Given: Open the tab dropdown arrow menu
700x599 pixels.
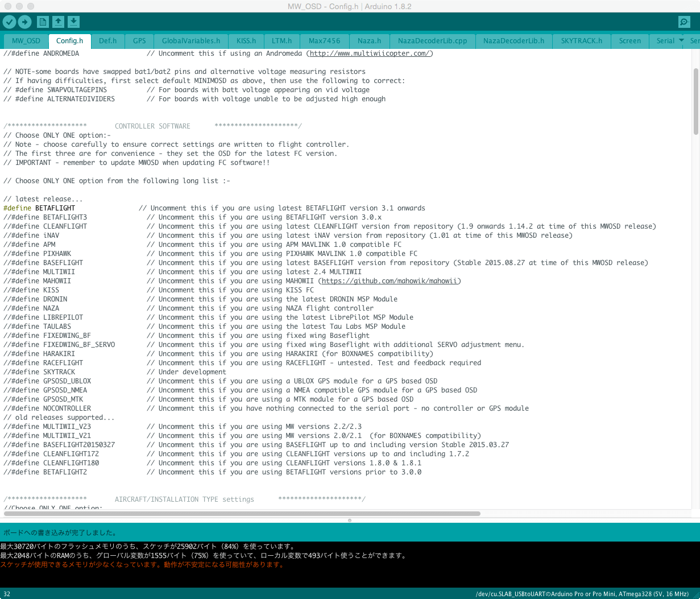Looking at the screenshot, I should click(x=681, y=40).
